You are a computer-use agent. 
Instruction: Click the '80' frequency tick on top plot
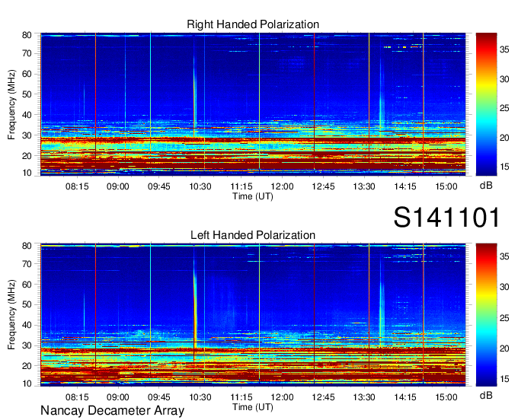27,35
